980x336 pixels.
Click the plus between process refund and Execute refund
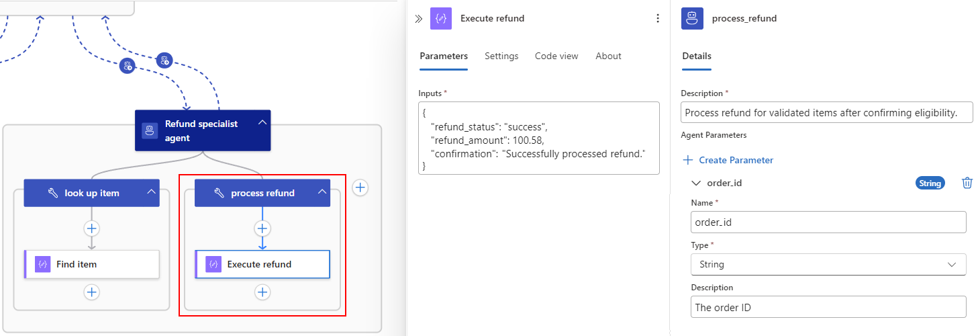tap(262, 228)
